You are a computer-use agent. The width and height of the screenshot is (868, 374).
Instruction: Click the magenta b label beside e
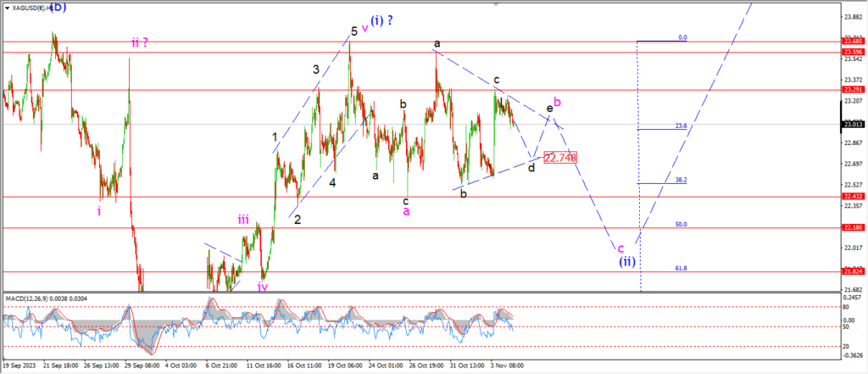point(558,103)
